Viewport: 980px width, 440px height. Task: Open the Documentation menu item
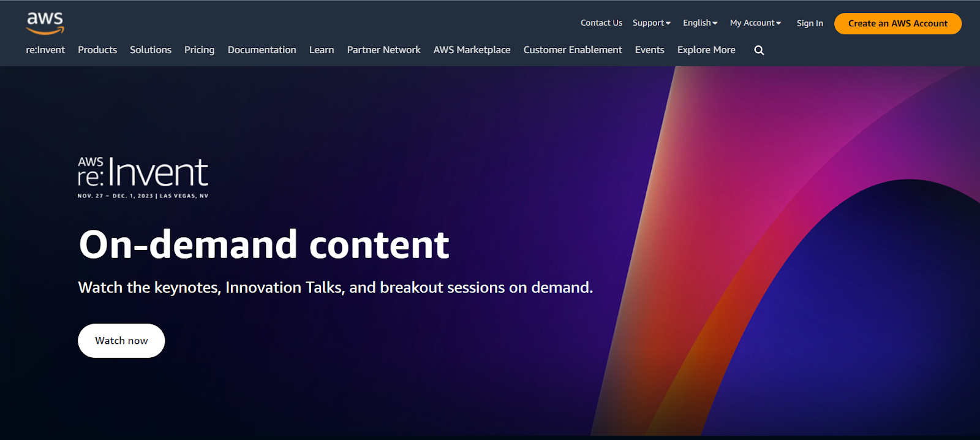pyautogui.click(x=262, y=50)
